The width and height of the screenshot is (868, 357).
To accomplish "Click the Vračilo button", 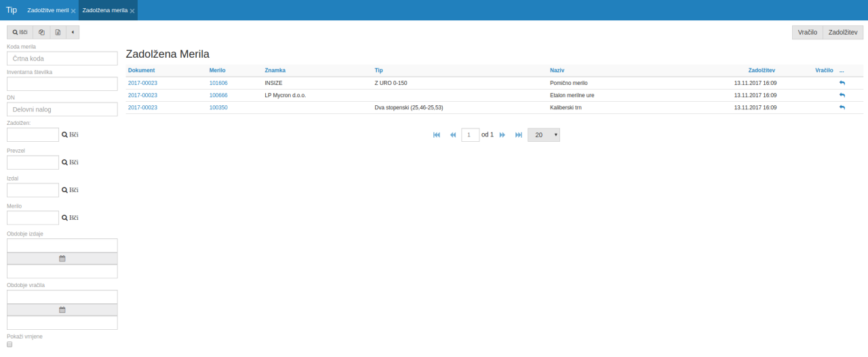I will click(x=807, y=32).
